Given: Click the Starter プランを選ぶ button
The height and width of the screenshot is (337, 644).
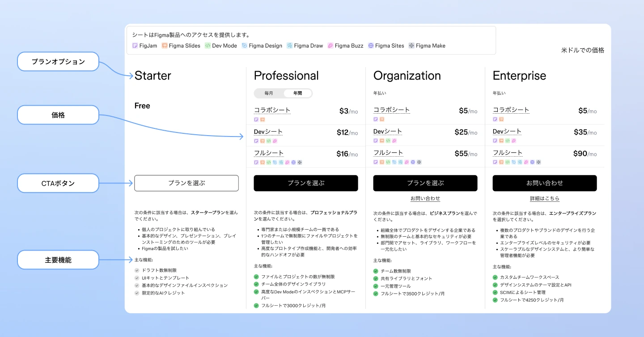Looking at the screenshot, I should point(186,183).
